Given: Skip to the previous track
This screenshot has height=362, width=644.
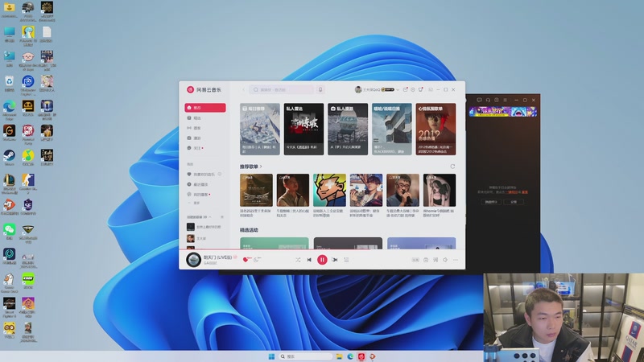Looking at the screenshot, I should [309, 260].
